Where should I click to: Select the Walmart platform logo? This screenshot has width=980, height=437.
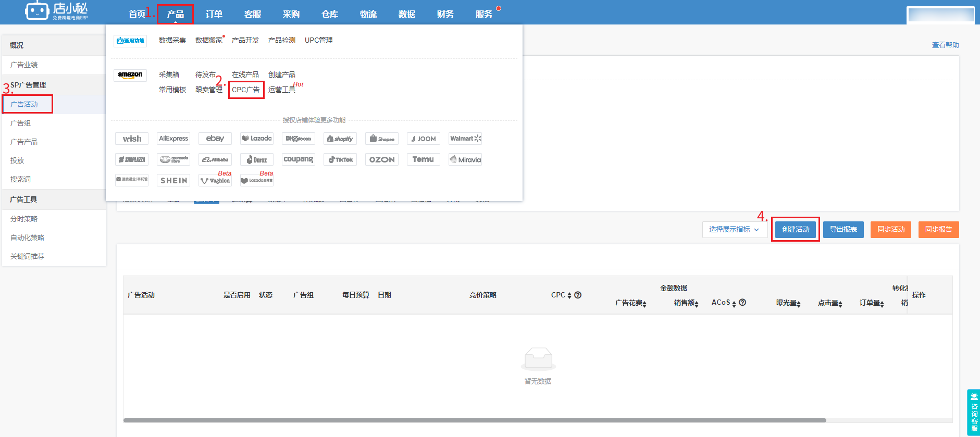point(465,139)
